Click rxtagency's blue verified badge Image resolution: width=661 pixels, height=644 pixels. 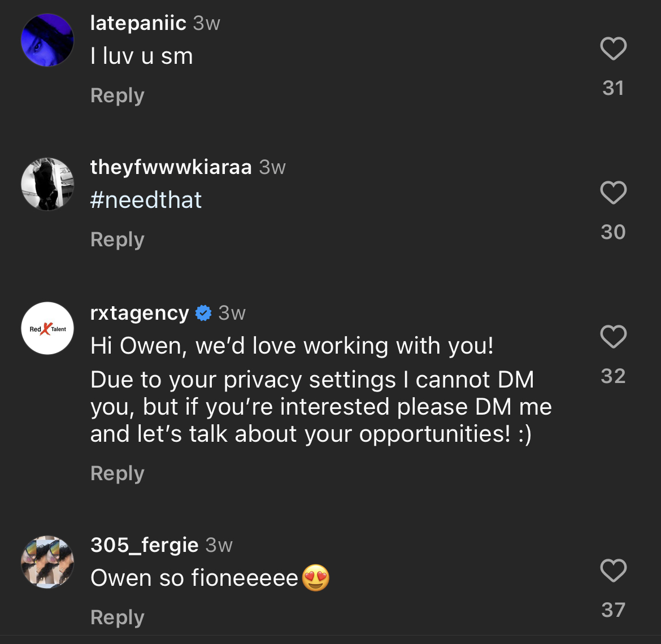203,313
